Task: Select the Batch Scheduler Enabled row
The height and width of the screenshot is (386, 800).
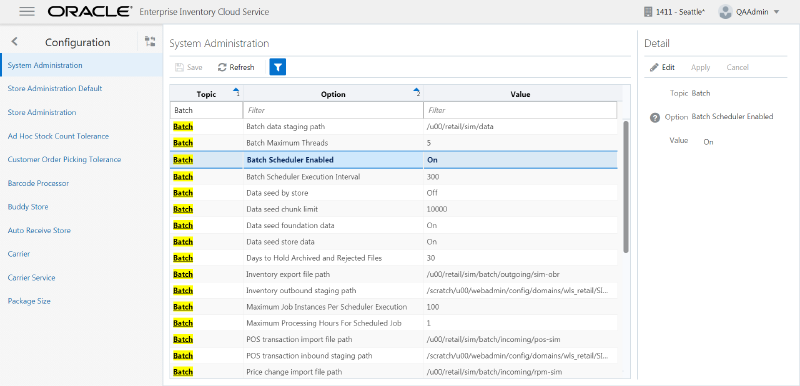Action: point(393,160)
